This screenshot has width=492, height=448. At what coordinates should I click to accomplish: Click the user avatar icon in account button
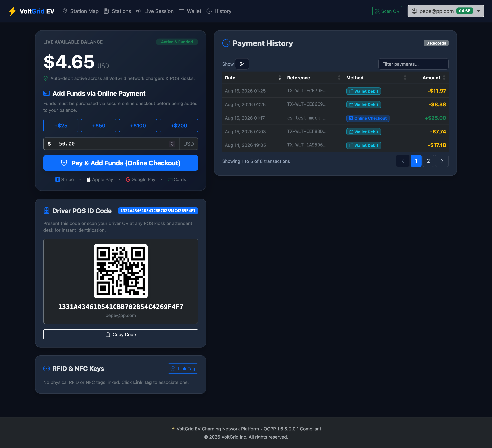pos(414,11)
